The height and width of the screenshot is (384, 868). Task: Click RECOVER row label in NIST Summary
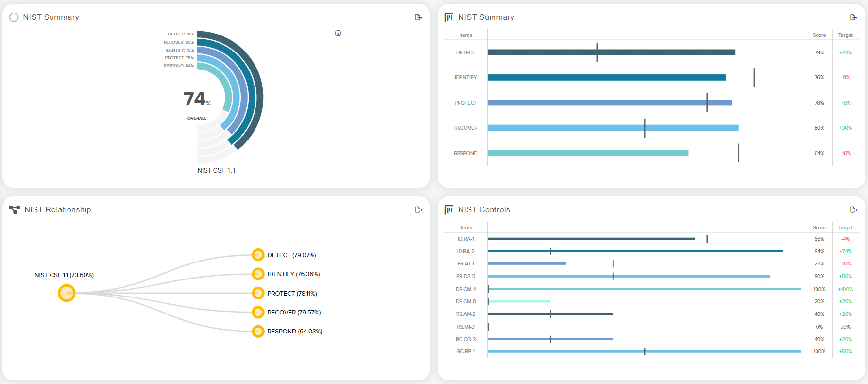coord(465,128)
